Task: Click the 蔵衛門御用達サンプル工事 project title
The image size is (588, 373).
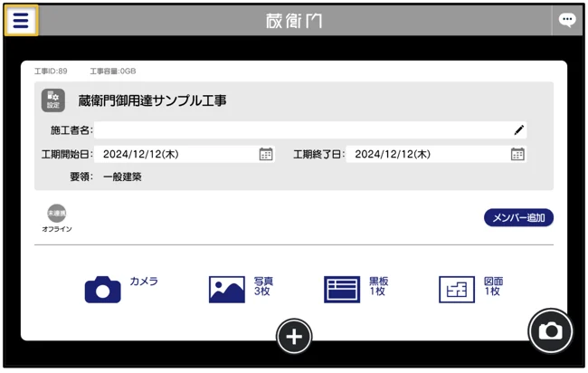Action: (x=152, y=100)
